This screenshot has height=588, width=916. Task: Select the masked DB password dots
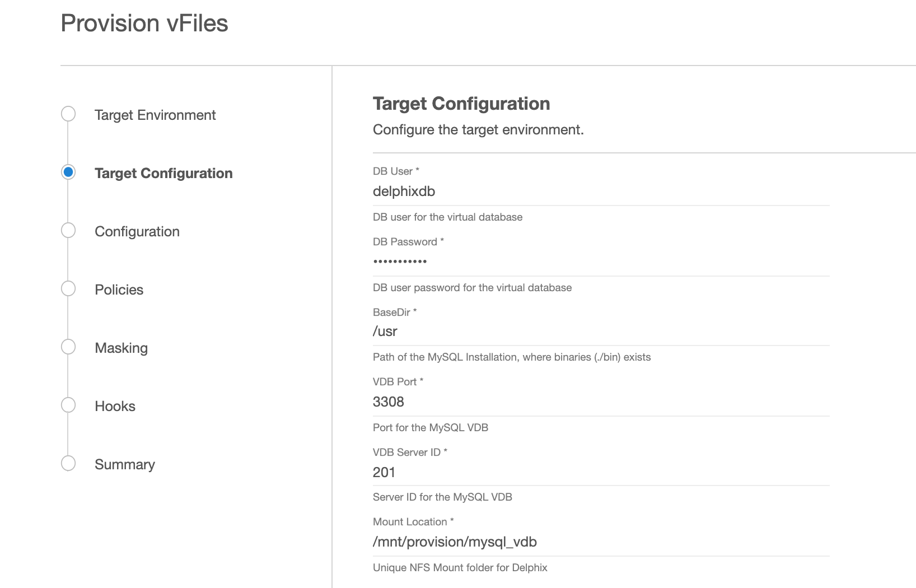tap(400, 260)
